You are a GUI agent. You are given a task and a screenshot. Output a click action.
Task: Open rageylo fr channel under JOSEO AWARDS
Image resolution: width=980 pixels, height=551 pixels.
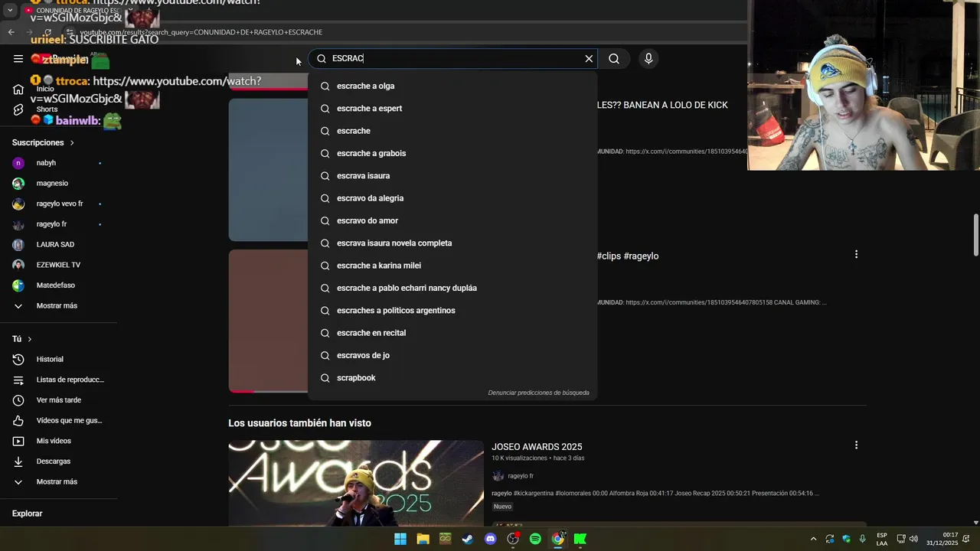point(521,476)
